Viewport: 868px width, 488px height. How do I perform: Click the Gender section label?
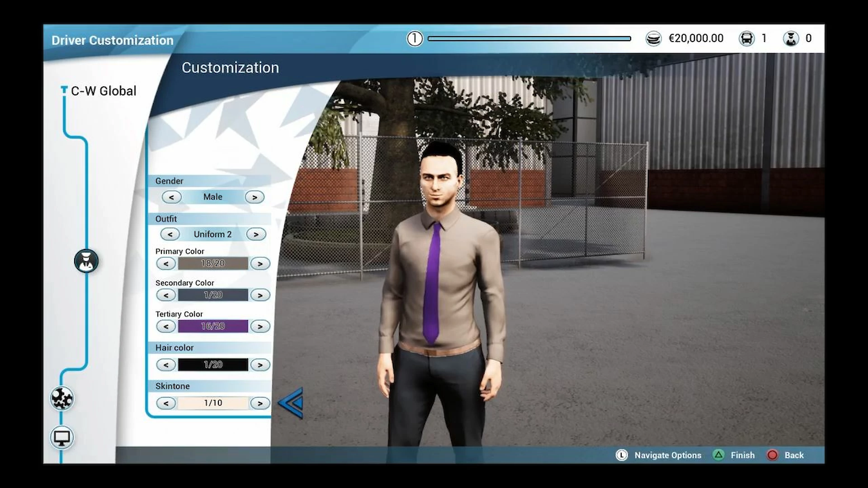169,181
